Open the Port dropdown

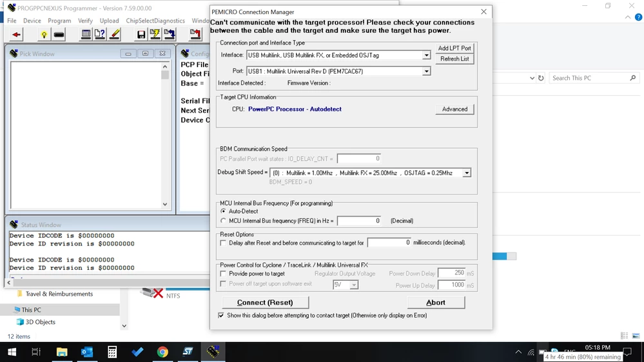426,71
